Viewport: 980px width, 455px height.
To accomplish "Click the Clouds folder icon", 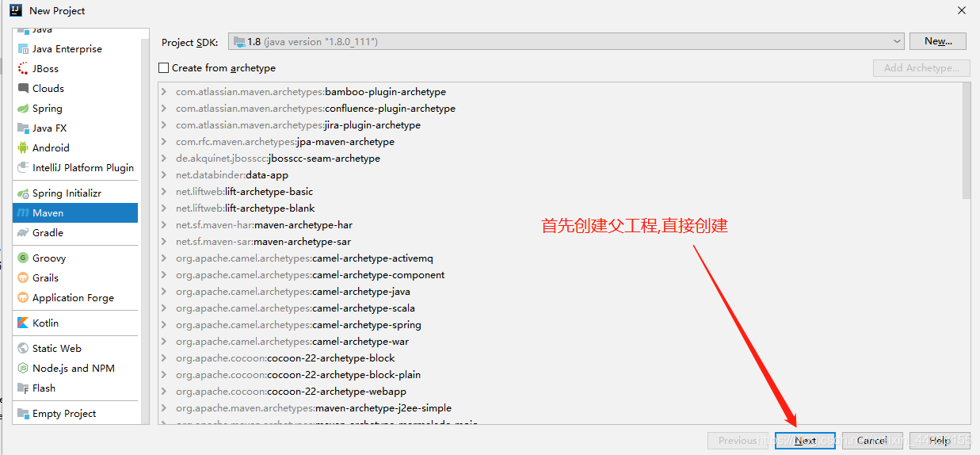I will 23,89.
